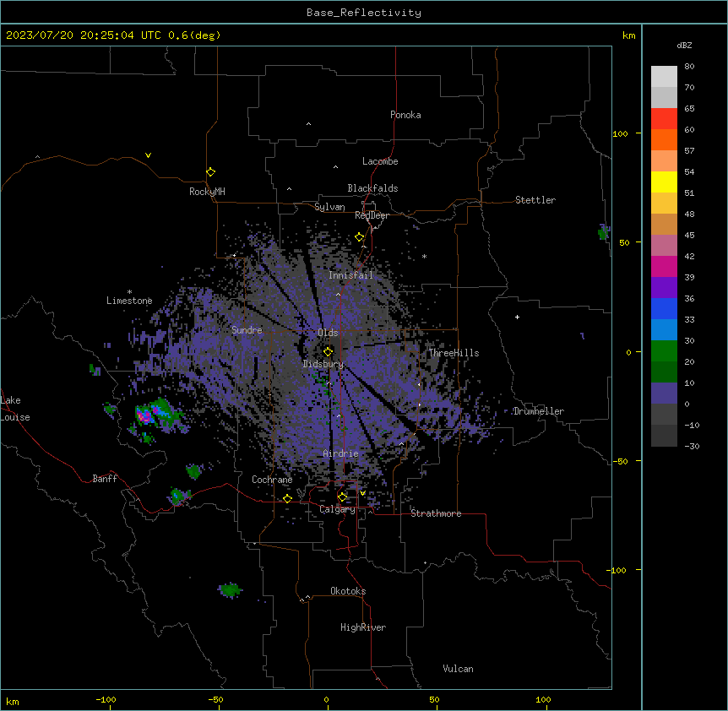Select the green echo west of Okotoks

(x=230, y=590)
